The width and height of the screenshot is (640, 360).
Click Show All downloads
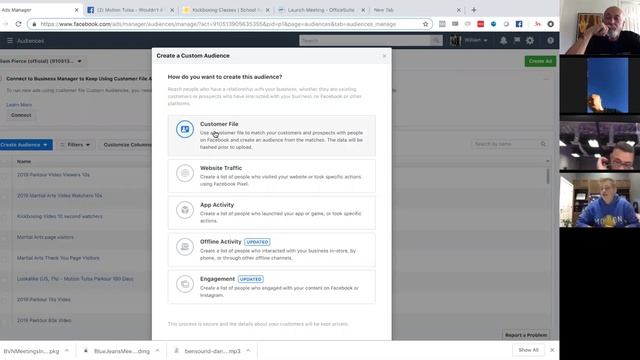(x=528, y=350)
